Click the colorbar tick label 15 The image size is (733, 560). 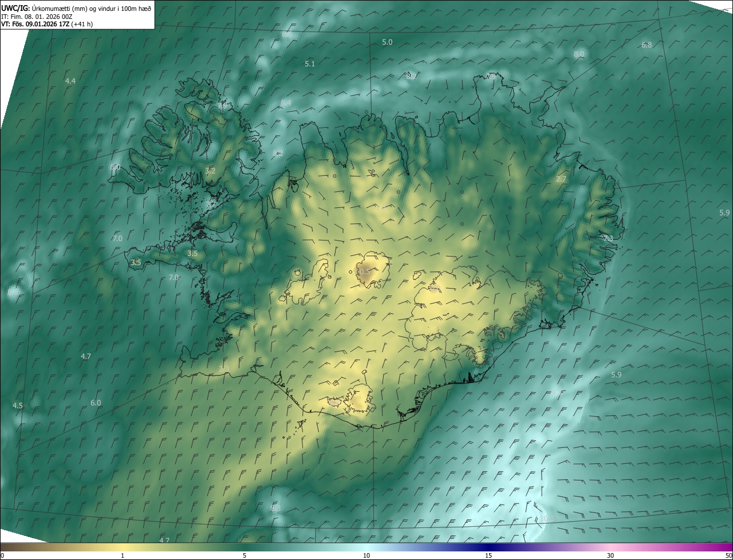tap(488, 555)
